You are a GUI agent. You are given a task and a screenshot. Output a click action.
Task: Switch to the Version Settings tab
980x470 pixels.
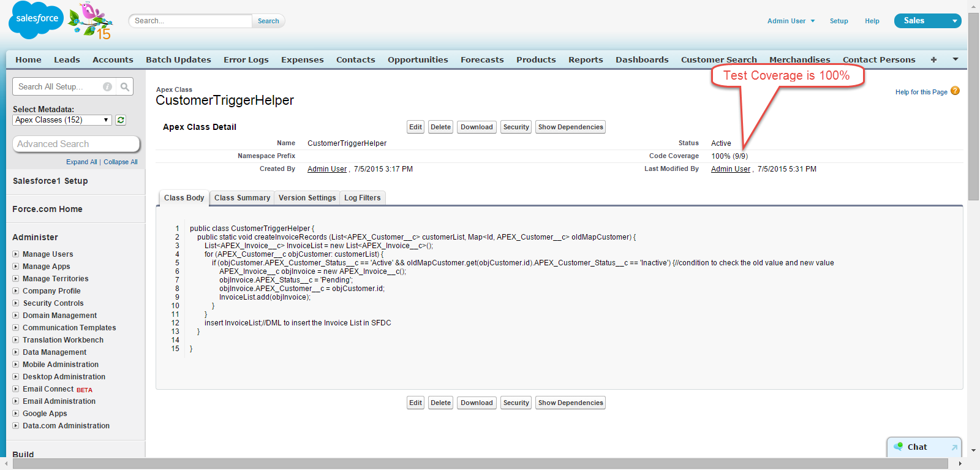(x=307, y=198)
